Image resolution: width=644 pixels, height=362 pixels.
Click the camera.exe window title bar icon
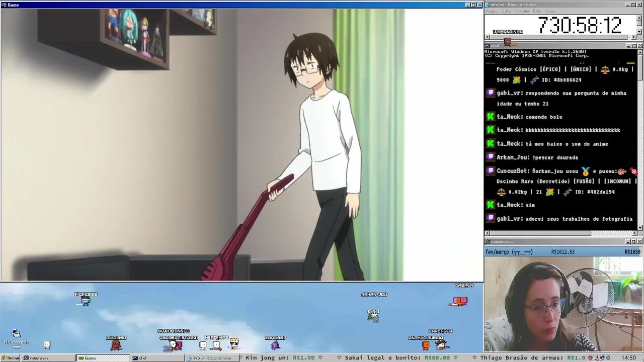[488, 242]
